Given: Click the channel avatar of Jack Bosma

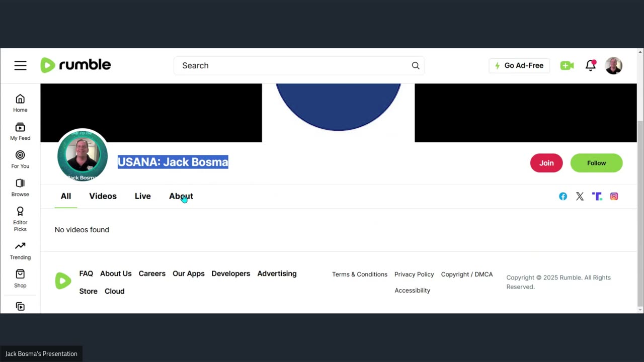Looking at the screenshot, I should [83, 155].
